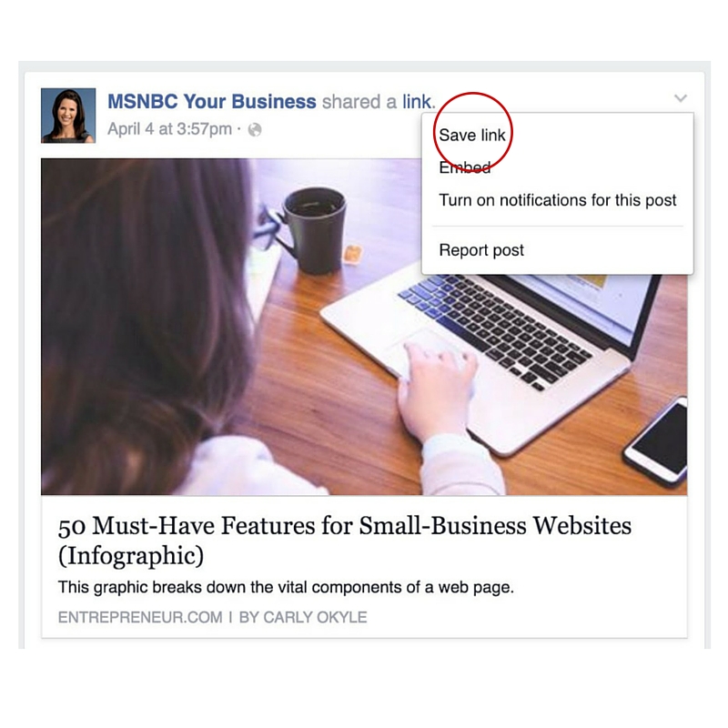Click the BY CARLY OKYLE author byline
728x728 pixels.
tap(303, 618)
